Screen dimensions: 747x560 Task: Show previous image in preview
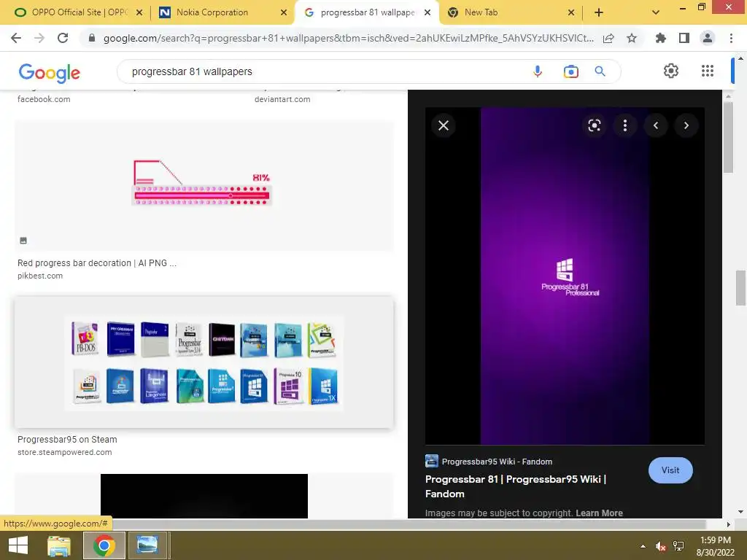tap(656, 125)
